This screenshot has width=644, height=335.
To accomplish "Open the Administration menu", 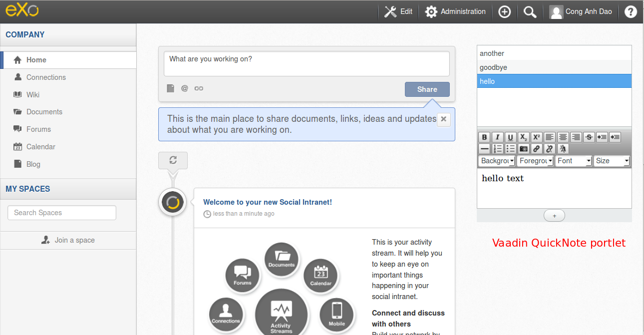I will pyautogui.click(x=455, y=11).
